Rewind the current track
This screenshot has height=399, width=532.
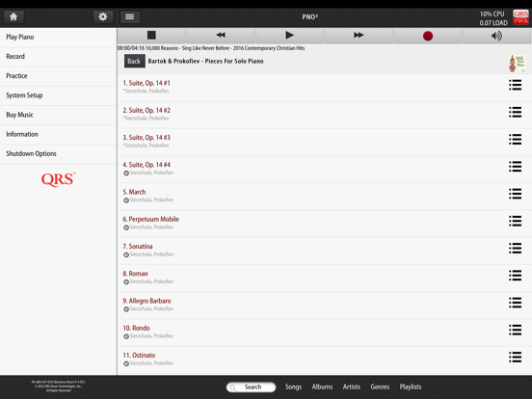221,36
